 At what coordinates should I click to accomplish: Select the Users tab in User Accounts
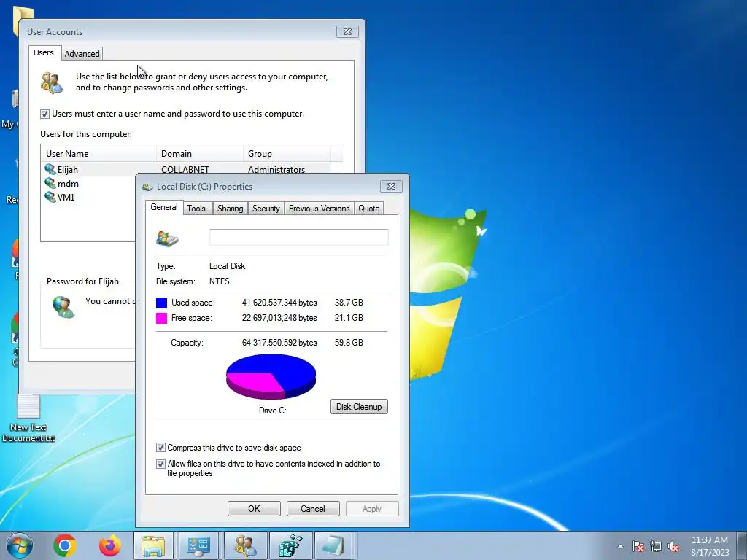tap(43, 52)
